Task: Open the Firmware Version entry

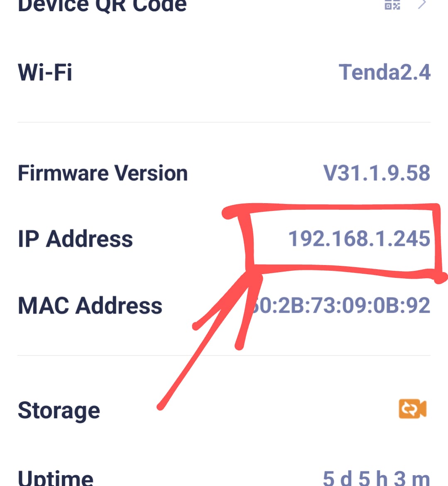Action: pos(224,173)
